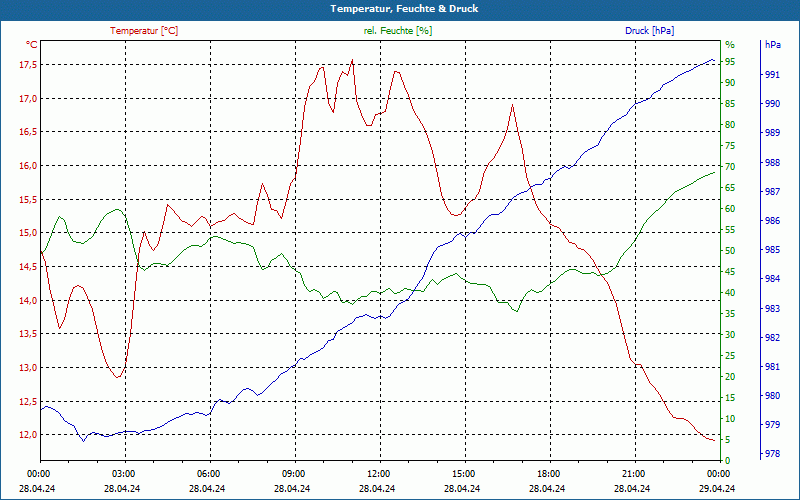Click the 981 hPa axis value
The height and width of the screenshot is (500, 800).
tap(772, 366)
